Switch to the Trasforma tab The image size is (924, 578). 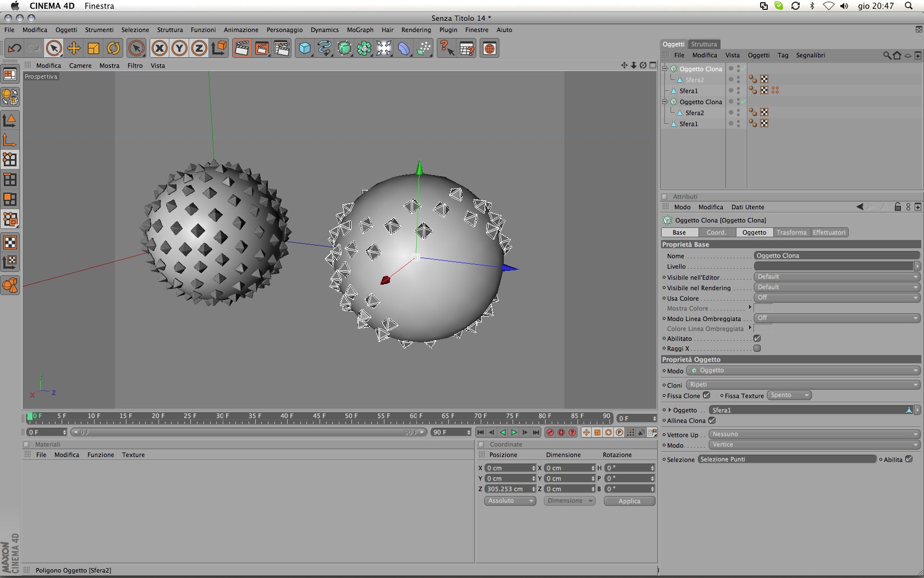(791, 232)
